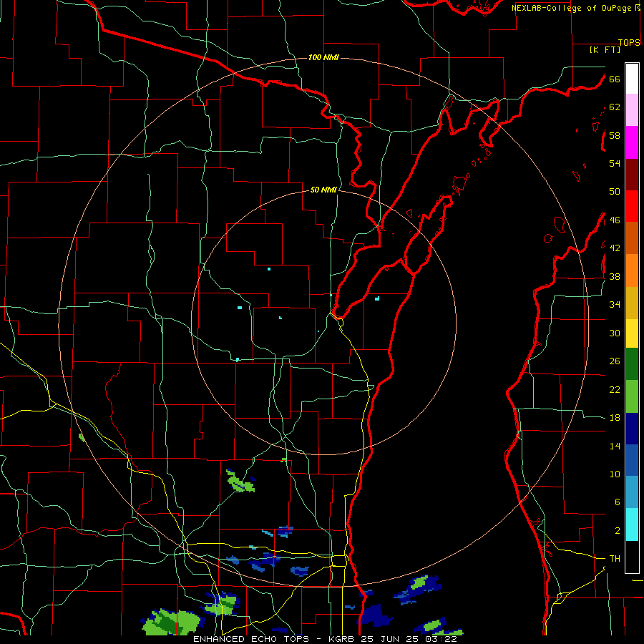Select the light blue legend swatch
The width and height of the screenshot is (644, 644).
click(632, 492)
